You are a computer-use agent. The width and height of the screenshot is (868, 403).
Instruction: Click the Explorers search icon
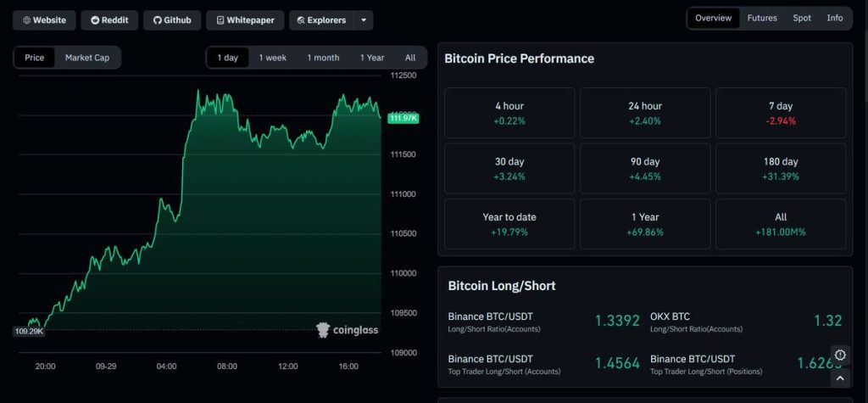[x=301, y=20]
